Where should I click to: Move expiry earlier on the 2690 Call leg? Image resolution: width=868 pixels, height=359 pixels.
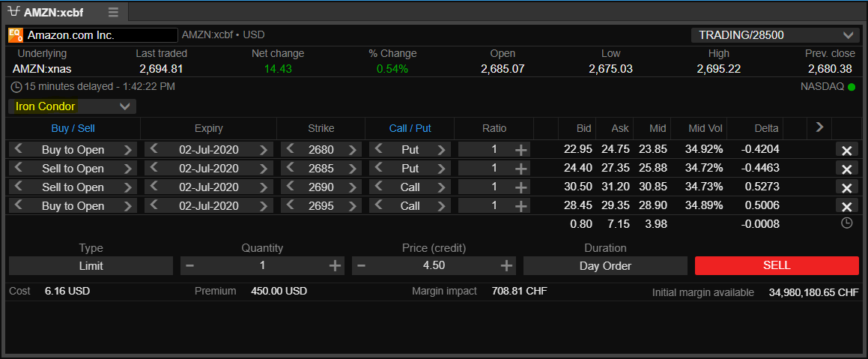[x=154, y=187]
